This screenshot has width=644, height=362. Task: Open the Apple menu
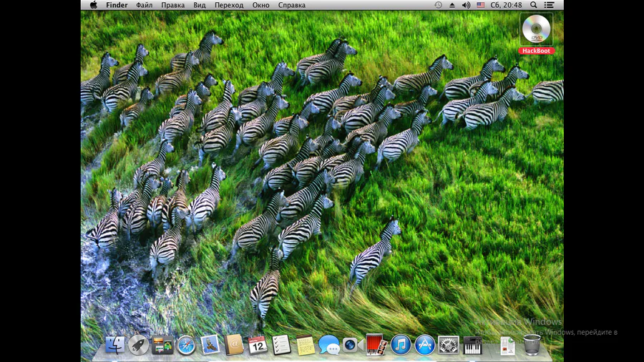pyautogui.click(x=94, y=5)
